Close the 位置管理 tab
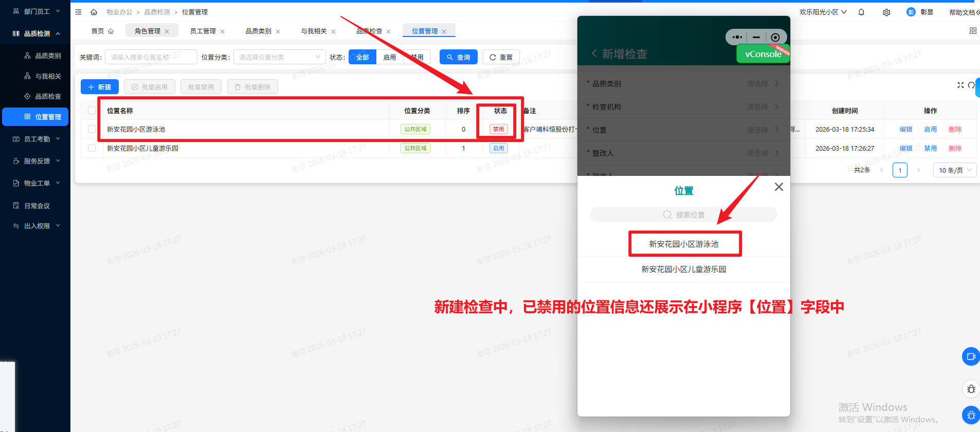 tap(444, 31)
